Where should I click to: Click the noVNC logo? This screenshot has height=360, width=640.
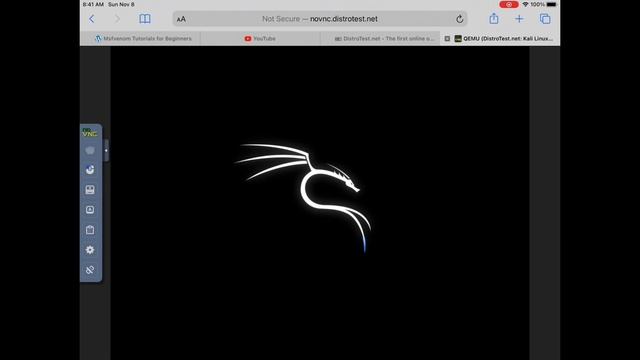coord(90,133)
